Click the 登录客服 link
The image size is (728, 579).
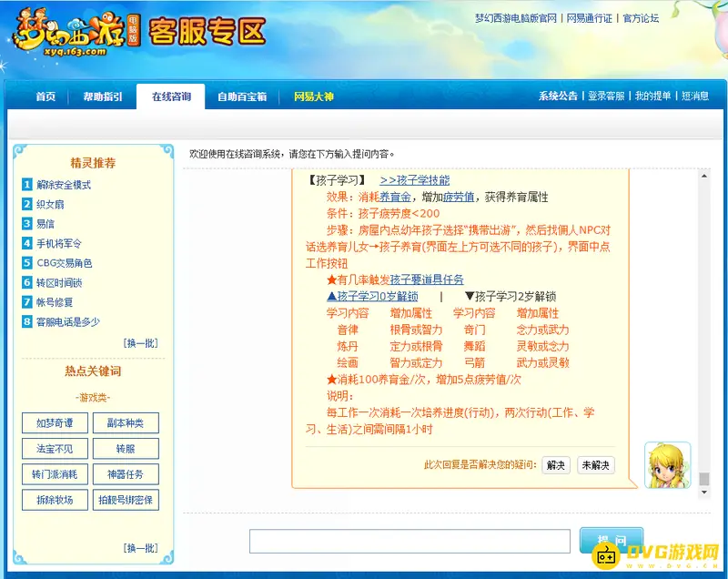pyautogui.click(x=606, y=96)
